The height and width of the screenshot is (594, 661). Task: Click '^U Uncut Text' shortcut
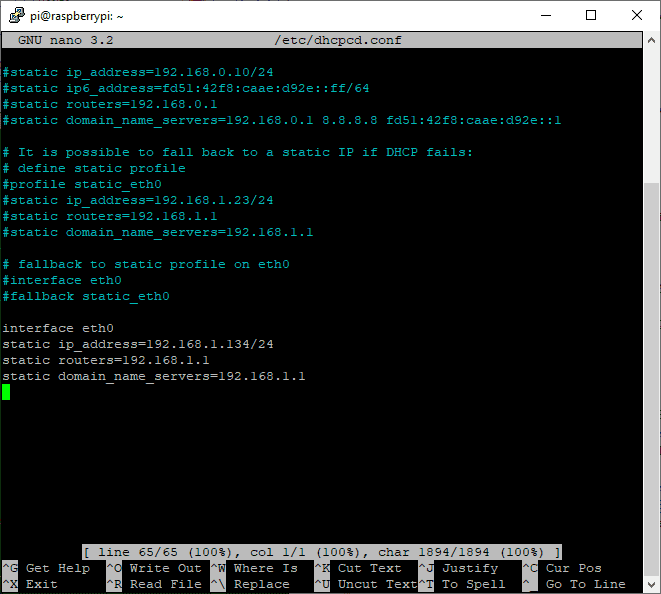click(x=366, y=584)
